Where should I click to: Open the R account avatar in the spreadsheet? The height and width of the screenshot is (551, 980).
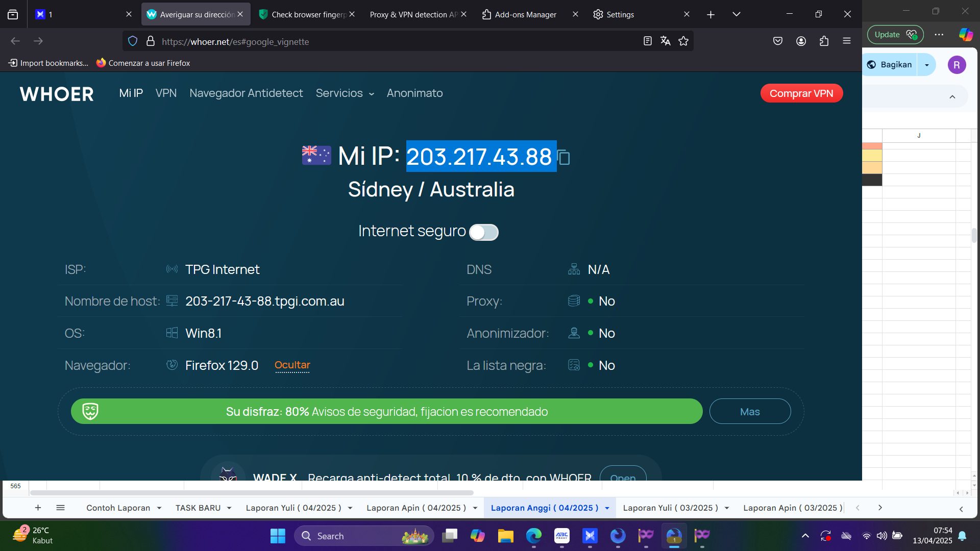(x=957, y=65)
